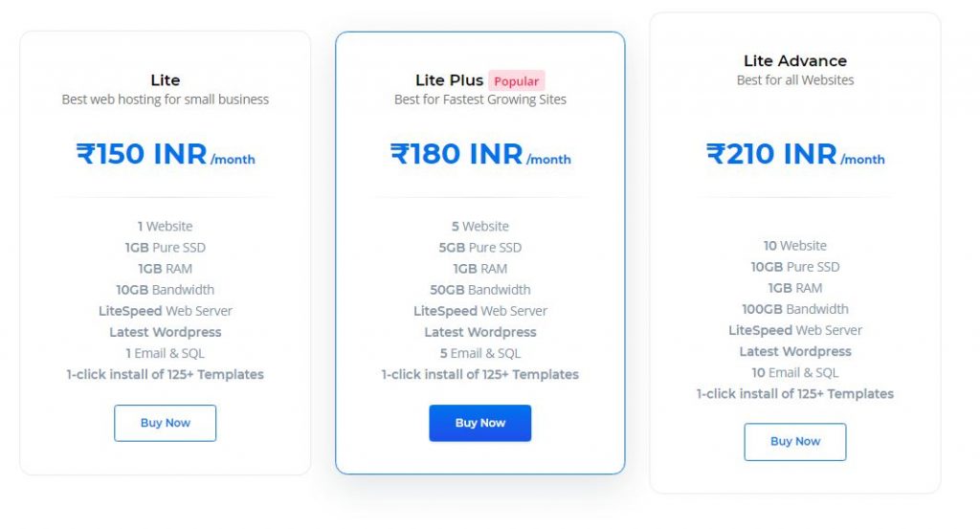Click the 50GB Bandwidth feature line

[x=480, y=290]
